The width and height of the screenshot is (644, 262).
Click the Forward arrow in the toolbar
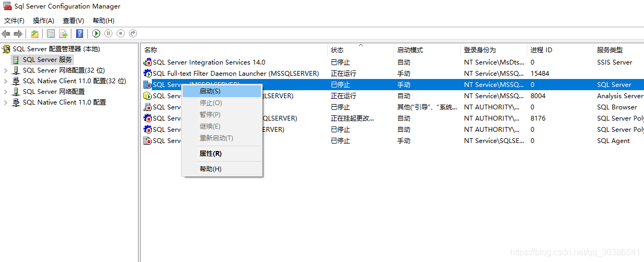point(18,34)
